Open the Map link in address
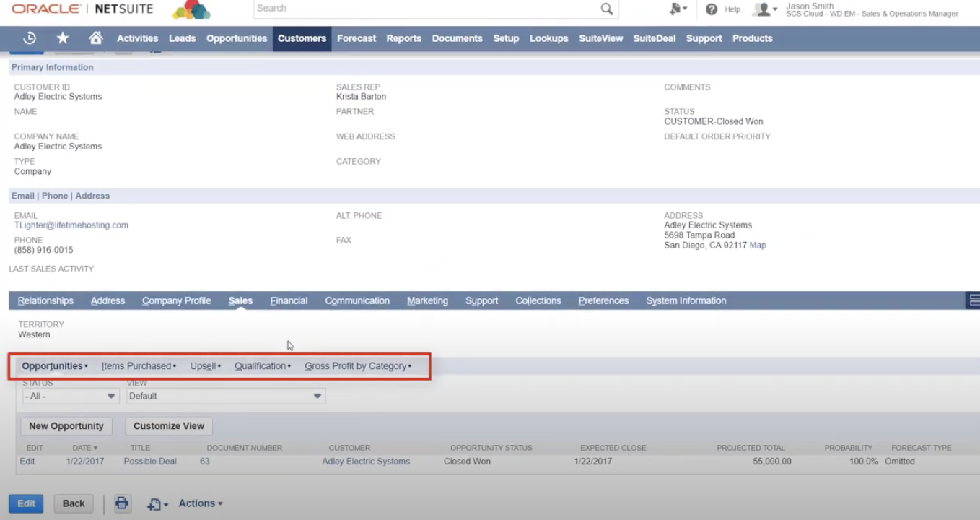Viewport: 980px width, 520px height. point(757,246)
